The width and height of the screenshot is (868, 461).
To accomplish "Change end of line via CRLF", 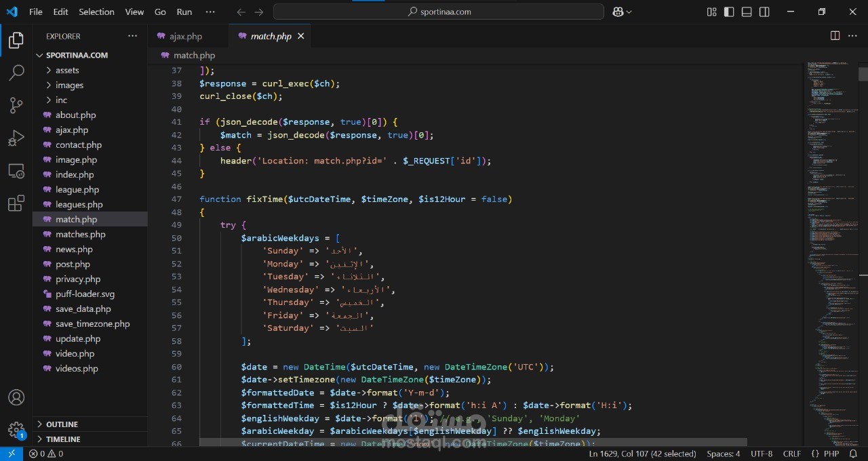I will pyautogui.click(x=792, y=454).
